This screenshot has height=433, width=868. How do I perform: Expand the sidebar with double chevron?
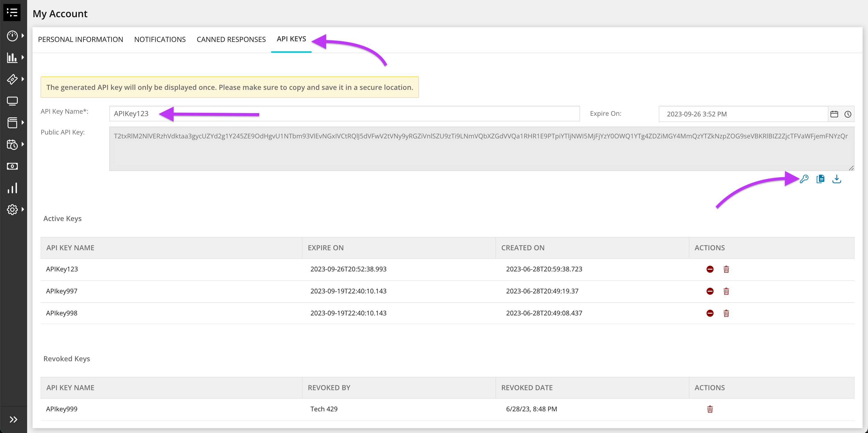click(13, 419)
